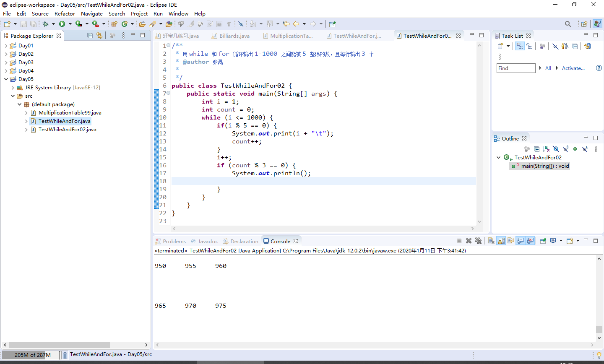Image resolution: width=604 pixels, height=364 pixels.
Task: Run garbage collector trash icon
Action: pos(65,355)
